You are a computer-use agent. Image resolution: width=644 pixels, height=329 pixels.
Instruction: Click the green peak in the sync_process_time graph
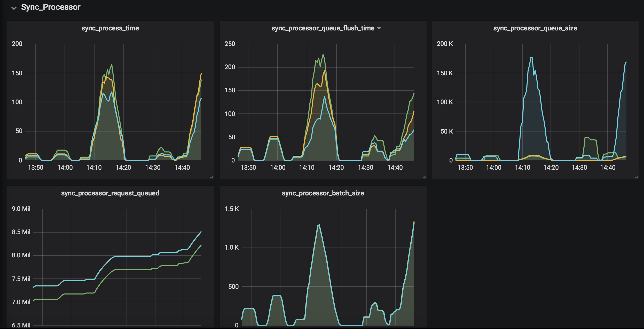click(x=112, y=65)
